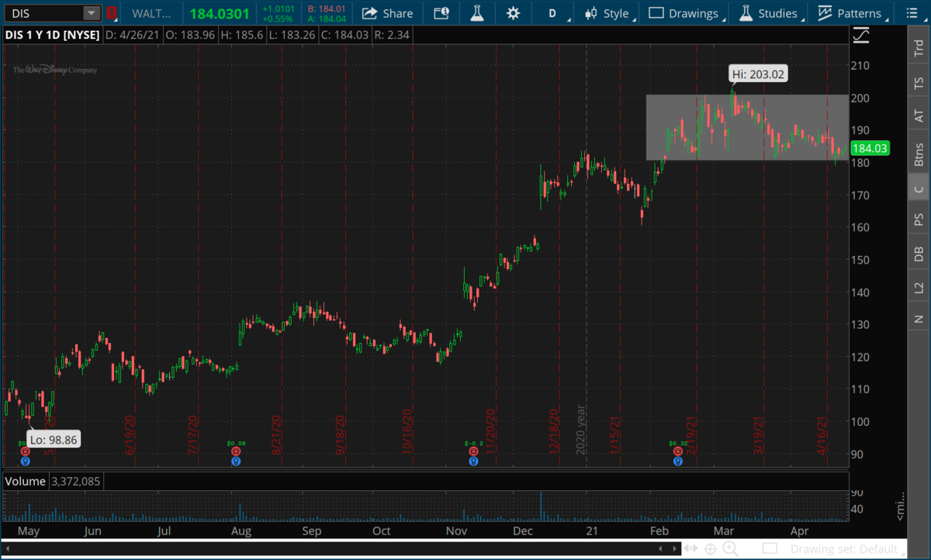The width and height of the screenshot is (931, 560).
Task: Open the Trd sidebar tab
Action: click(919, 49)
